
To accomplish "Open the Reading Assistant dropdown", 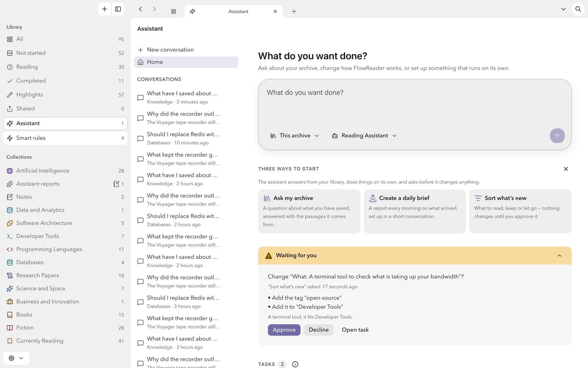I will (x=364, y=136).
